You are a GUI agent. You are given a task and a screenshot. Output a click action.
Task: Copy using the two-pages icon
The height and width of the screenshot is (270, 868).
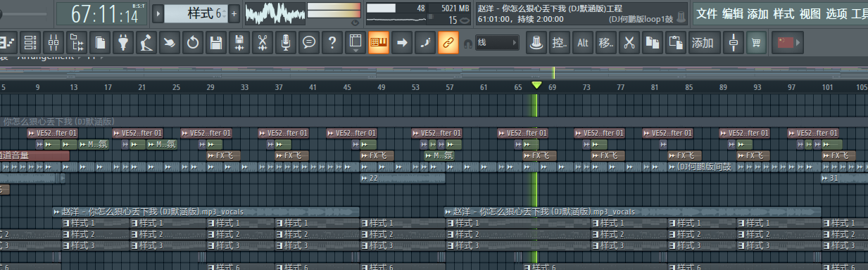click(x=652, y=43)
